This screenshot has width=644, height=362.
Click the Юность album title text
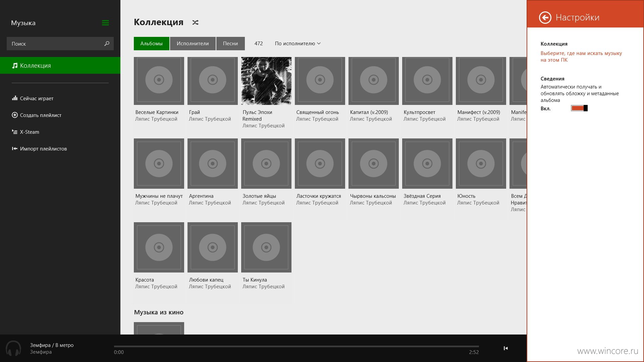click(466, 196)
